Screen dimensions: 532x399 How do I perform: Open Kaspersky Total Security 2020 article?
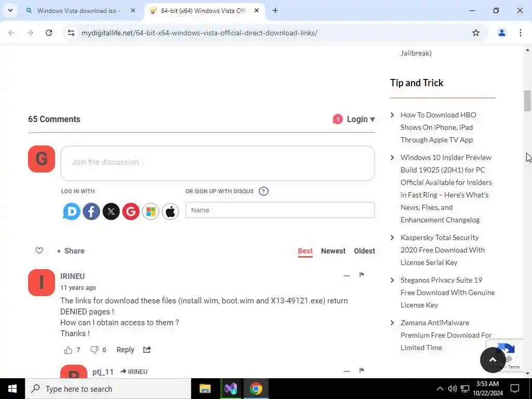[x=443, y=250]
